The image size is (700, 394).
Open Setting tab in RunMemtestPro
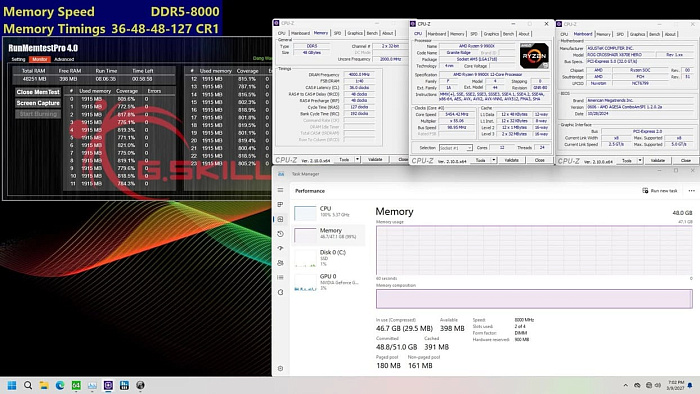pos(18,59)
